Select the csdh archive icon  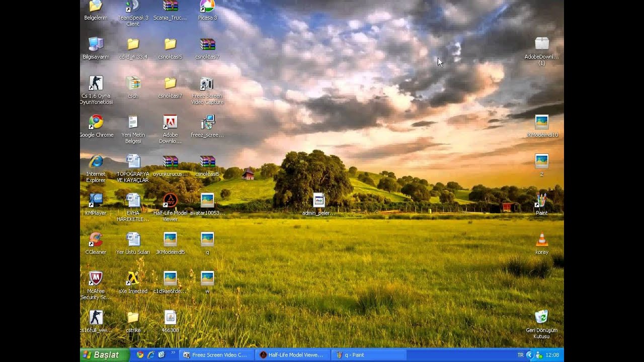(x=133, y=83)
